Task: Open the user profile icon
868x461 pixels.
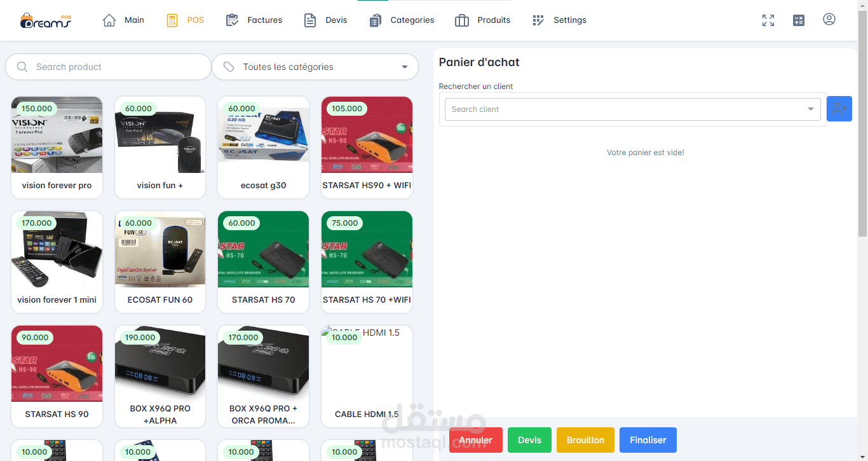Action: [829, 20]
